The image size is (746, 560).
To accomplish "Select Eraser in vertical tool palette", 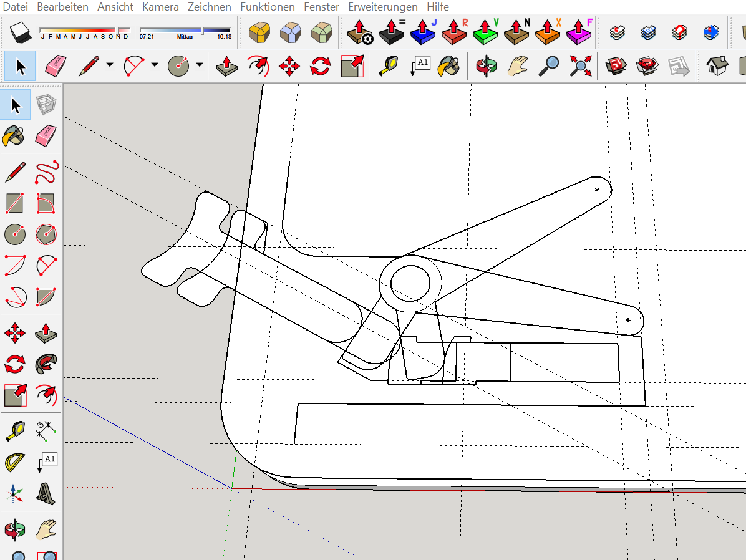I will point(46,136).
